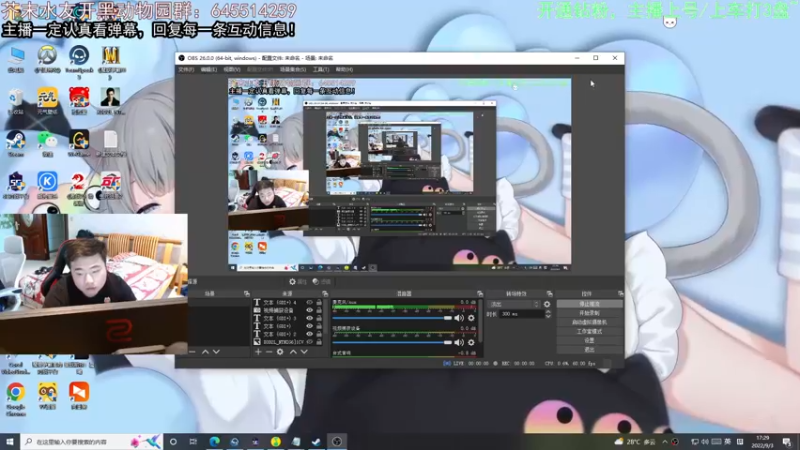Click the 退出 exit button in controls
Viewport: 800px width, 450px height.
(x=589, y=349)
